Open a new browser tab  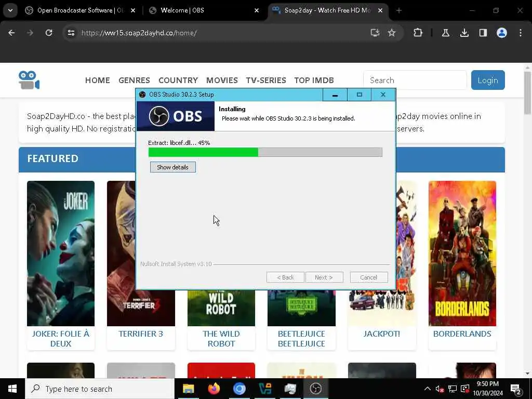[x=399, y=10]
